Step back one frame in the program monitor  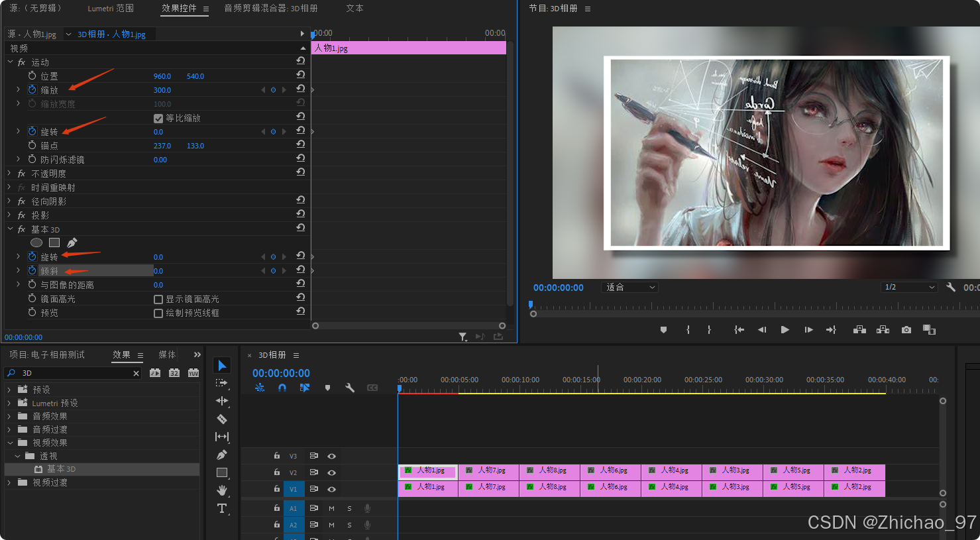point(762,330)
